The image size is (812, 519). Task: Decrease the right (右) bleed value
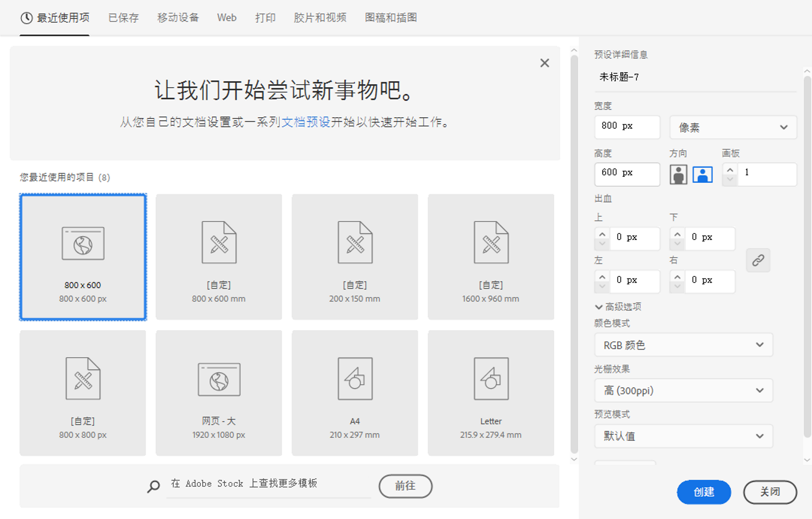click(677, 286)
